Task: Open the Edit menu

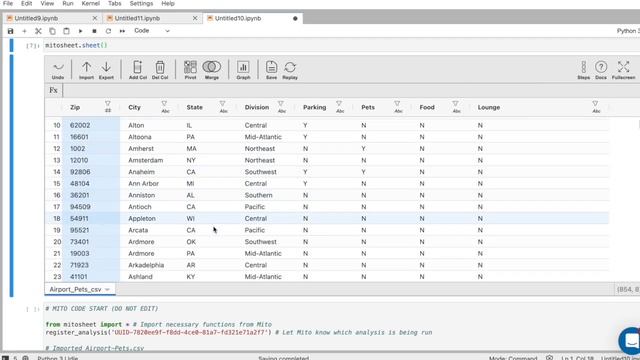Action: click(x=27, y=4)
